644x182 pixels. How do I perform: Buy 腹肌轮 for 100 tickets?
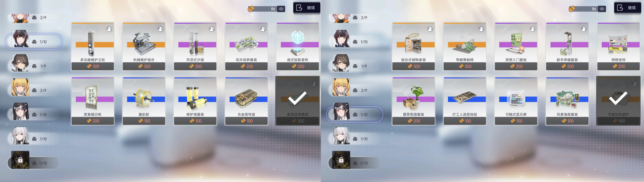pyautogui.click(x=144, y=121)
